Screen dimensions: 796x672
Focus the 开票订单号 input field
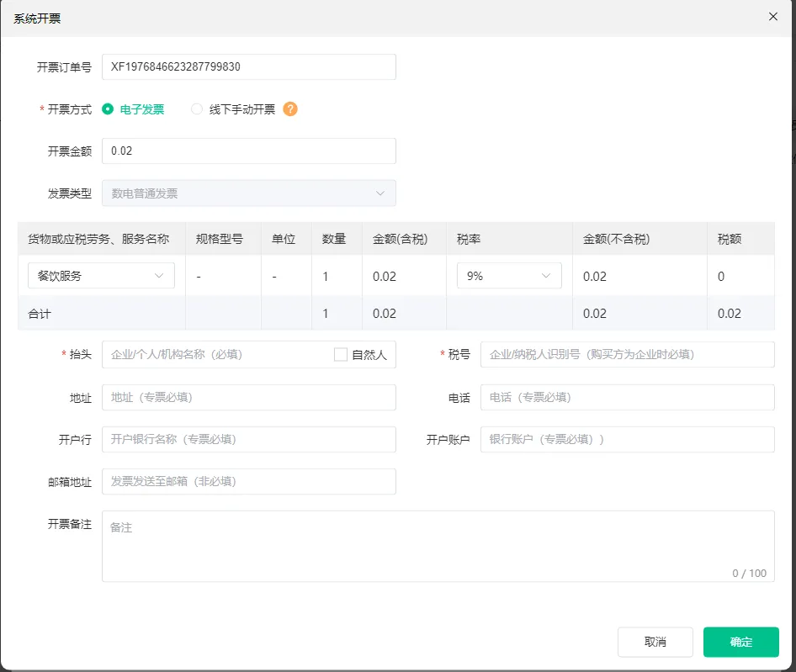coord(248,67)
